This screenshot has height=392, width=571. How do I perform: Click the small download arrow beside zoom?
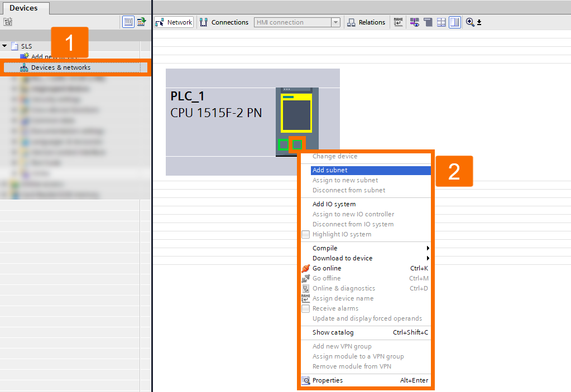479,22
